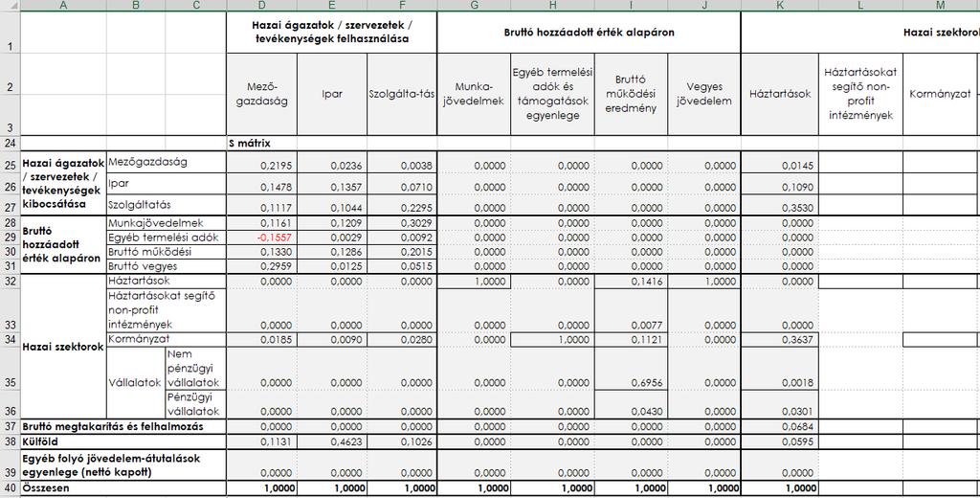Click the 'Mezőgazdaság' row label in row 25

[167, 162]
